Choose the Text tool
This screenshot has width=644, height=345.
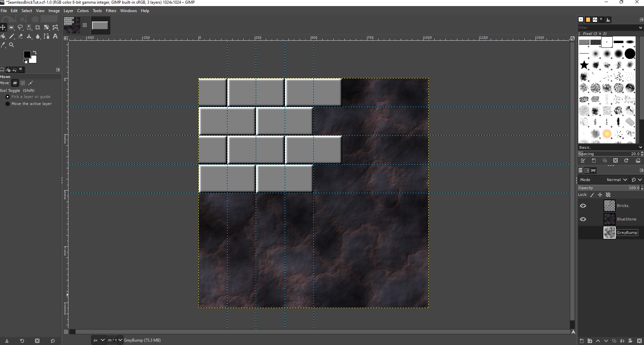pos(55,36)
